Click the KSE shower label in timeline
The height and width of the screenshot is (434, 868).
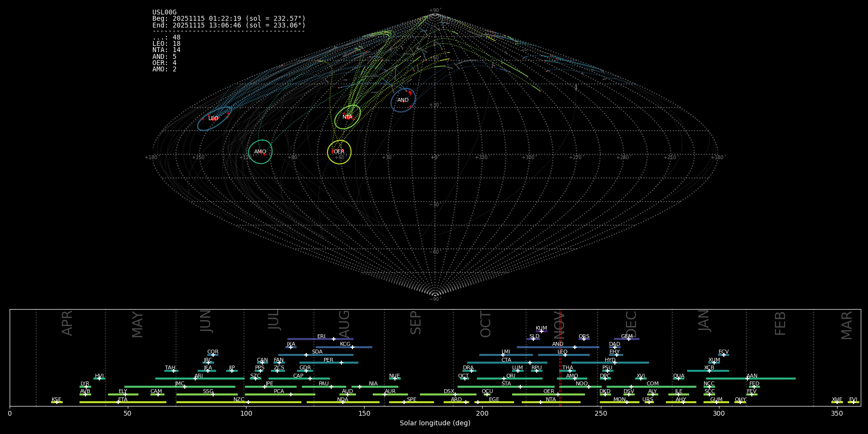click(x=56, y=399)
